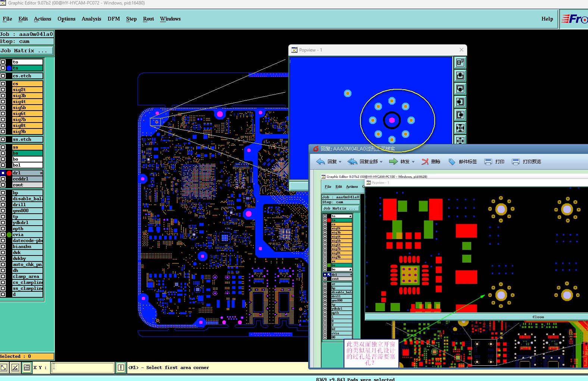Select the drl layer row

point(28,173)
